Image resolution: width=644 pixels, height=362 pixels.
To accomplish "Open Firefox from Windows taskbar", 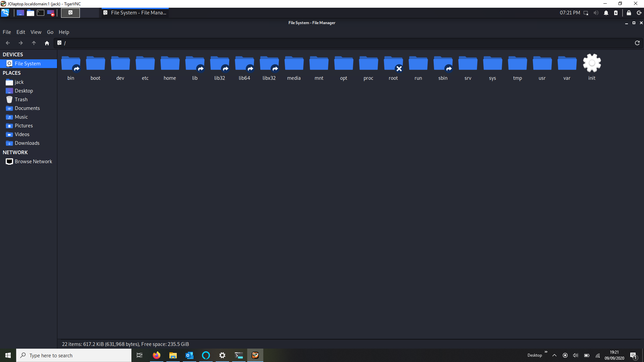I will [x=156, y=355].
